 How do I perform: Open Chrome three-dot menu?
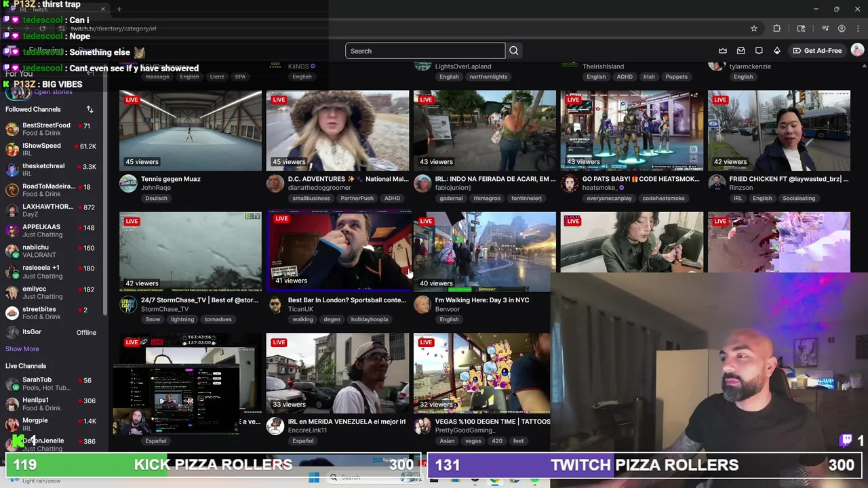pyautogui.click(x=858, y=28)
